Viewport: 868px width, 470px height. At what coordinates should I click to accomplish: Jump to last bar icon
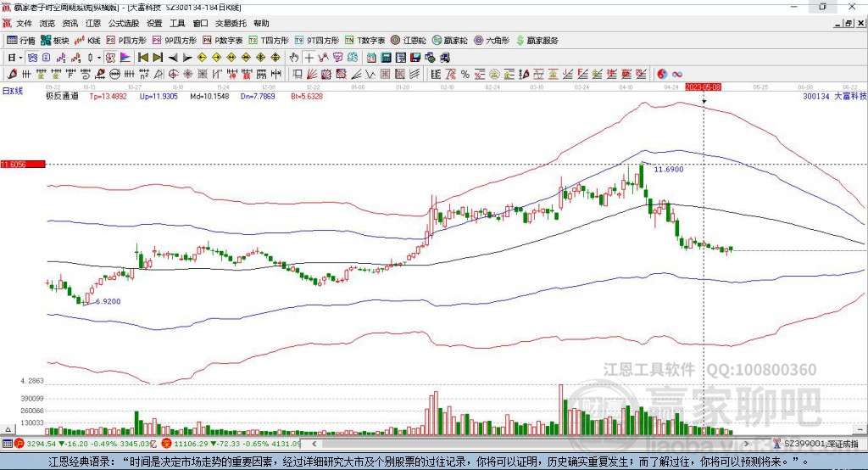pyautogui.click(x=158, y=58)
